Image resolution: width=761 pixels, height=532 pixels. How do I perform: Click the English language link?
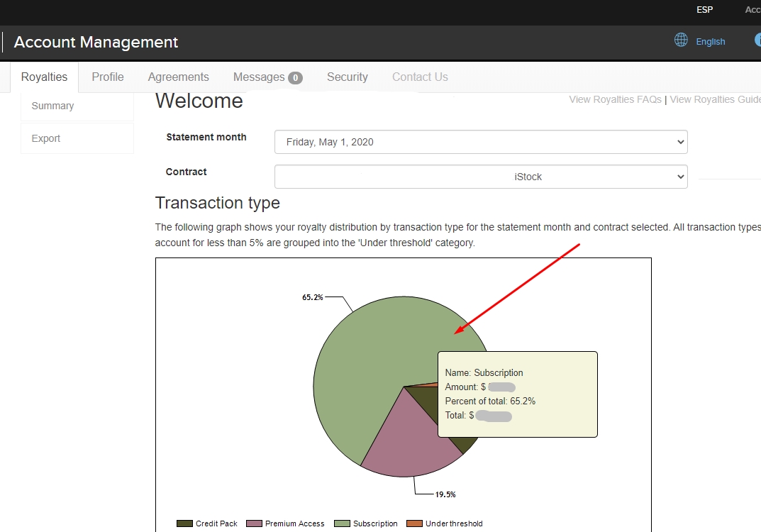click(x=710, y=42)
